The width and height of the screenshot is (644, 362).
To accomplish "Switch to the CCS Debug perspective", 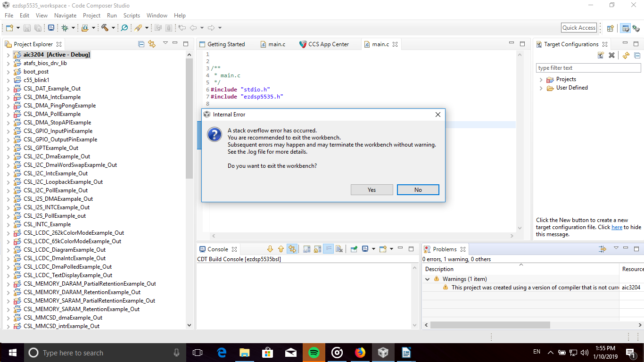I will point(636,28).
